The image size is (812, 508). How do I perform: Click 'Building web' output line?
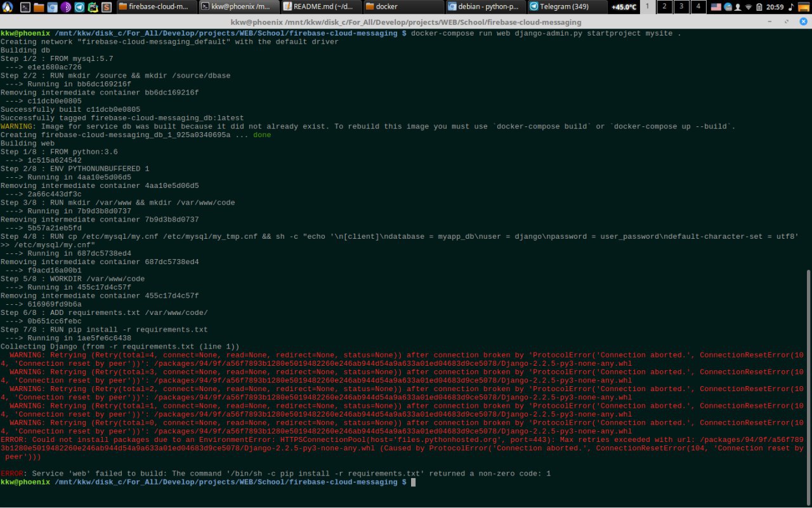(27, 144)
